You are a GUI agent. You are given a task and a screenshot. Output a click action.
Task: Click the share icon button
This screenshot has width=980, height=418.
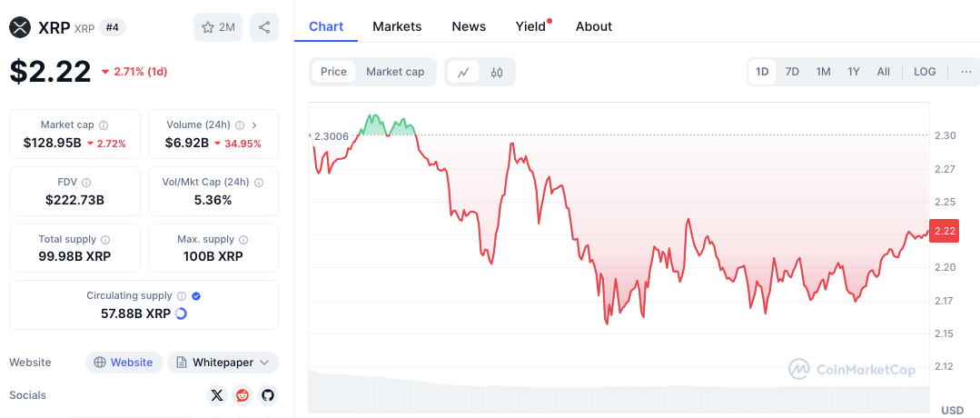264,27
